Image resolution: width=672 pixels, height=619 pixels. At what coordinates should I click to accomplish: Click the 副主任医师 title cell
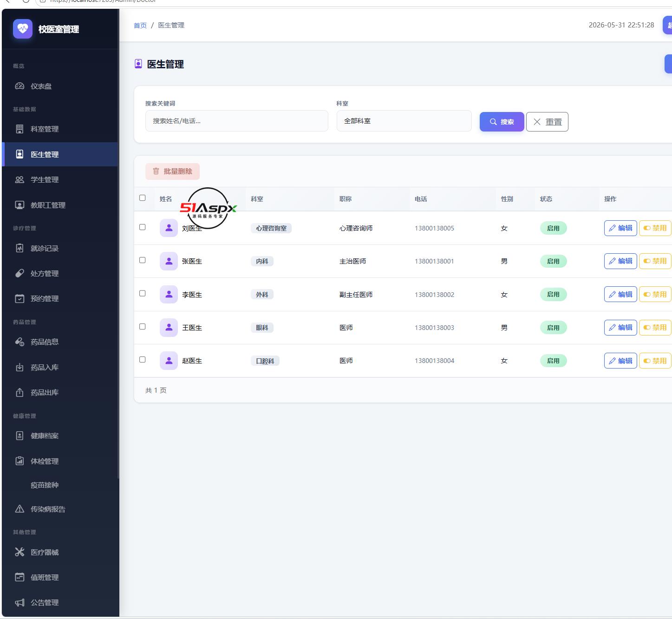[x=356, y=295]
